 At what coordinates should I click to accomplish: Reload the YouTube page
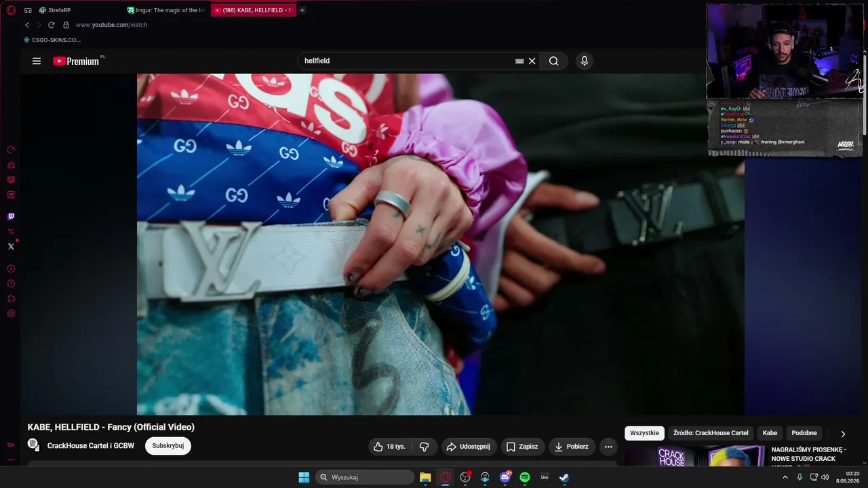point(51,25)
